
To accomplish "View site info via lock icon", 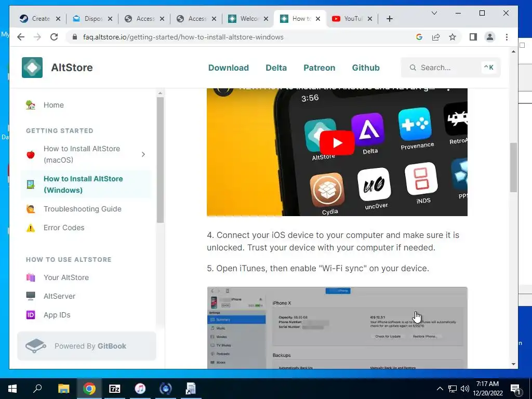I will coord(75,37).
